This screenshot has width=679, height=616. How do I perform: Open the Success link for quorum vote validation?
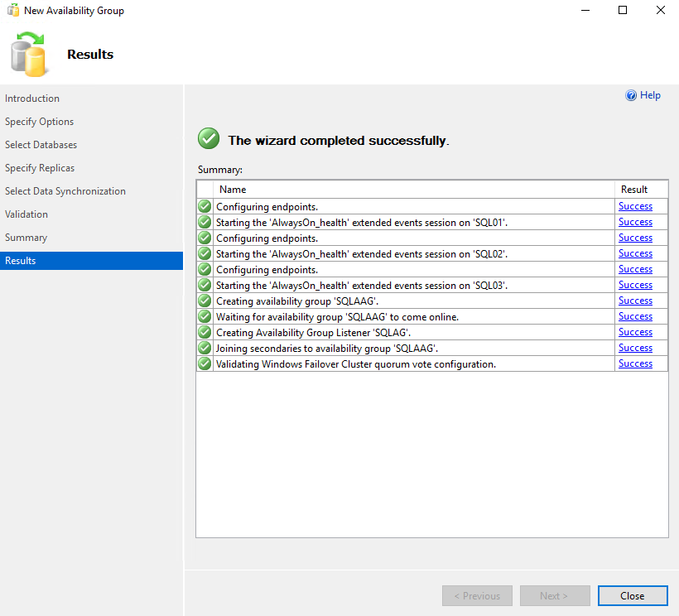tap(635, 363)
